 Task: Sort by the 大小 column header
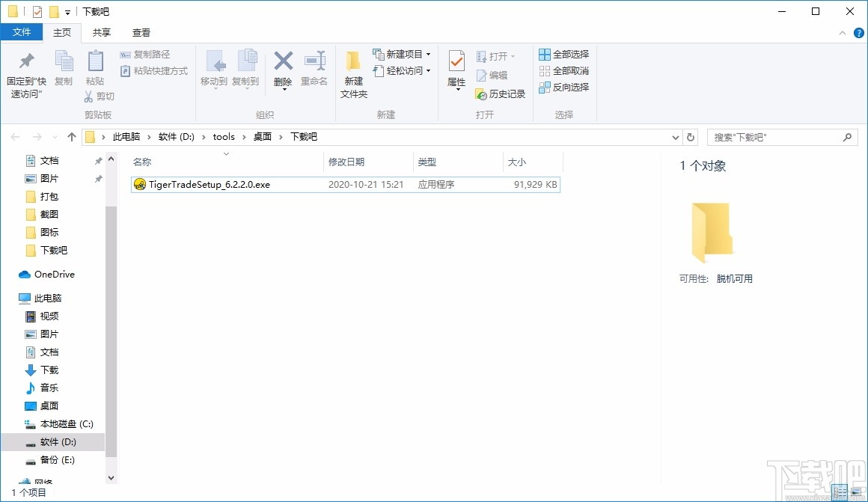pos(517,162)
